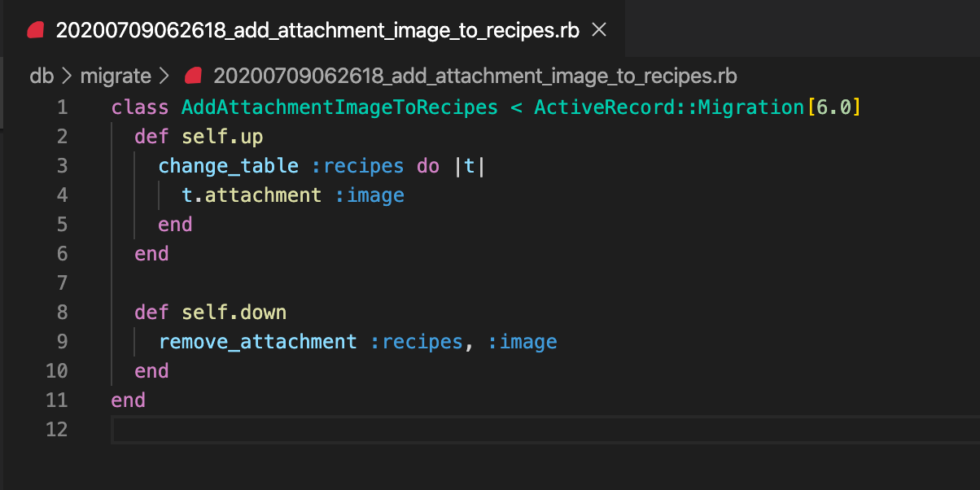The image size is (980, 490).
Task: Click the Ruby icon in the breadcrumb
Action: coord(194,77)
